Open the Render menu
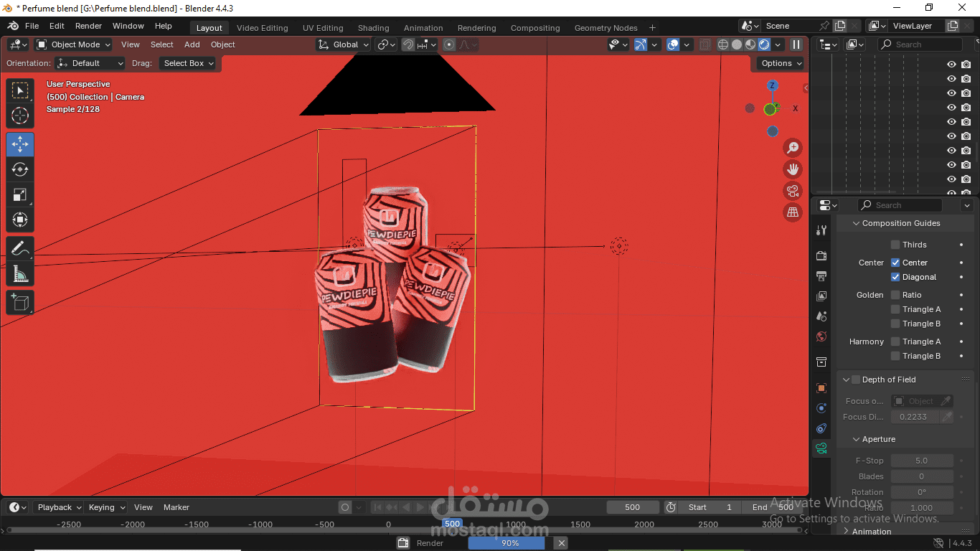 click(x=89, y=26)
